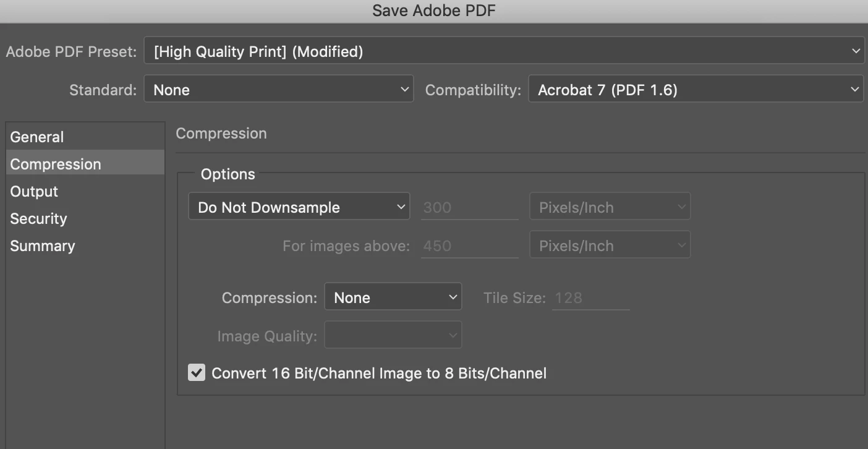Screen dimensions: 868x449
Task: Uncheck Convert 16 Bit/Channel to 8 Bits/Channel
Action: tap(197, 373)
